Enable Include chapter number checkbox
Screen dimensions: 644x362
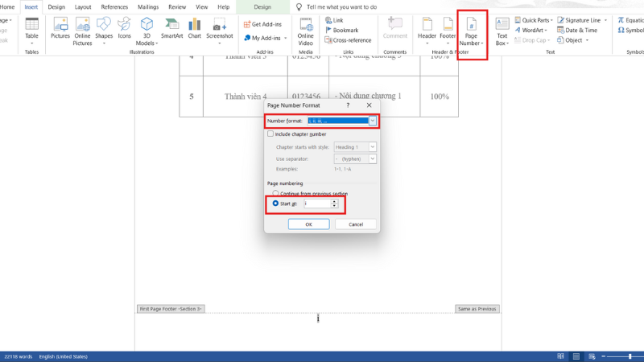(270, 134)
